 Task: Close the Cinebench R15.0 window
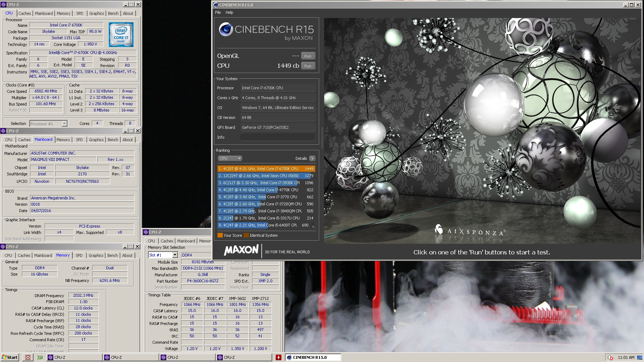[638, 5]
